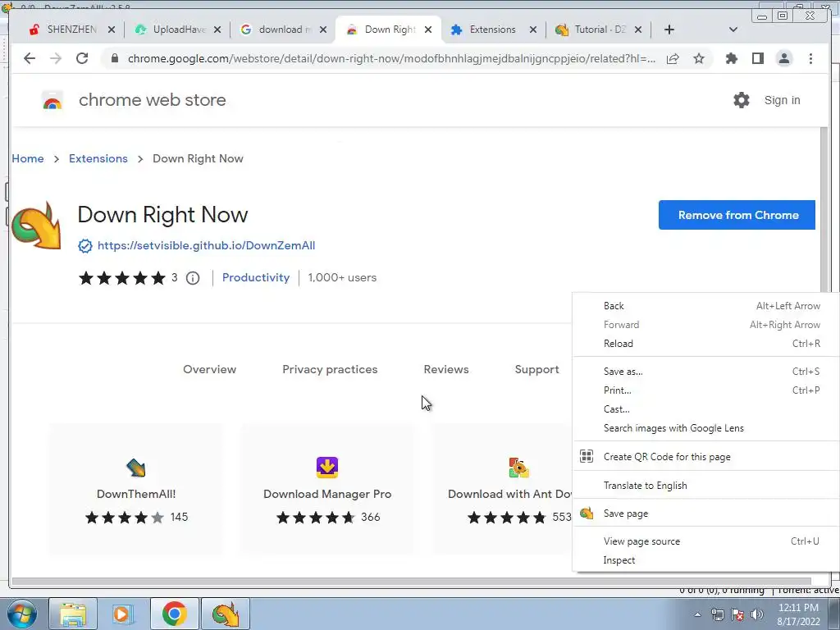840x630 pixels.
Task: Open the Support tab
Action: [x=536, y=370]
